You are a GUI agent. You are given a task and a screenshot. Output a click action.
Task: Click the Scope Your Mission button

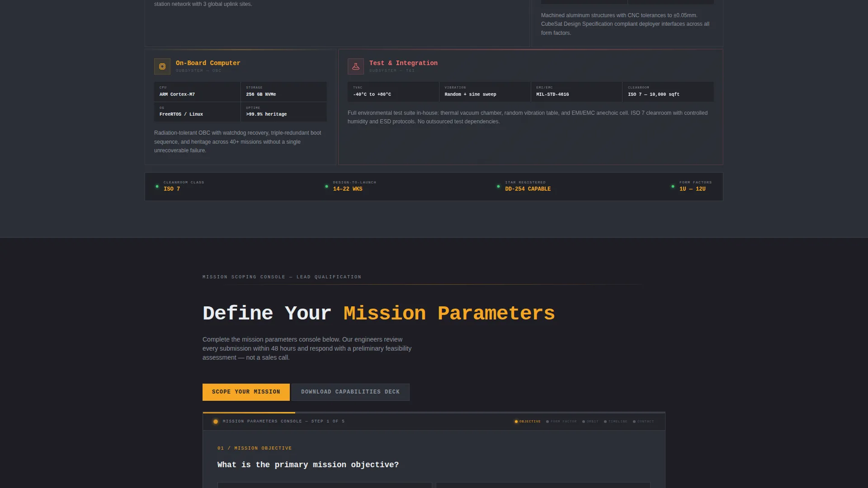pos(246,392)
